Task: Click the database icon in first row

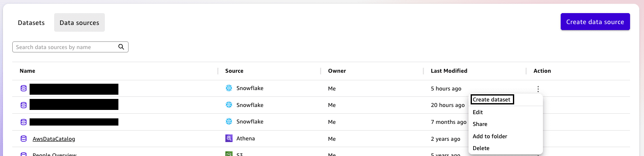Action: [x=24, y=89]
